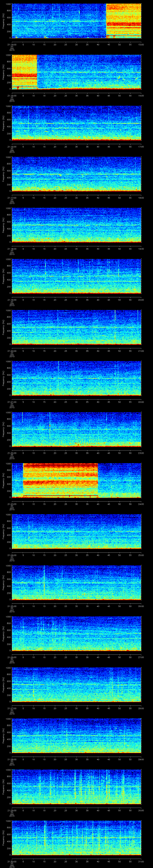The height and width of the screenshot is (868, 153).
Task: Click the spectrogram panel starting at 21:19:00
Action: (77, 276)
